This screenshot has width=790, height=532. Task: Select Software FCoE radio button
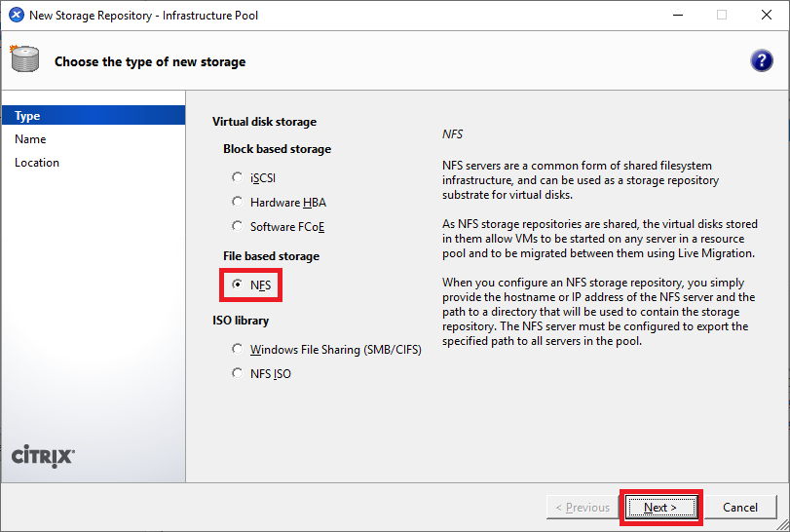coord(238,226)
